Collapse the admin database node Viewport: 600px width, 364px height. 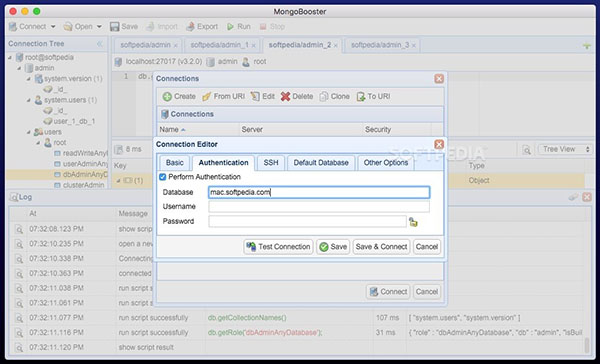[x=19, y=68]
